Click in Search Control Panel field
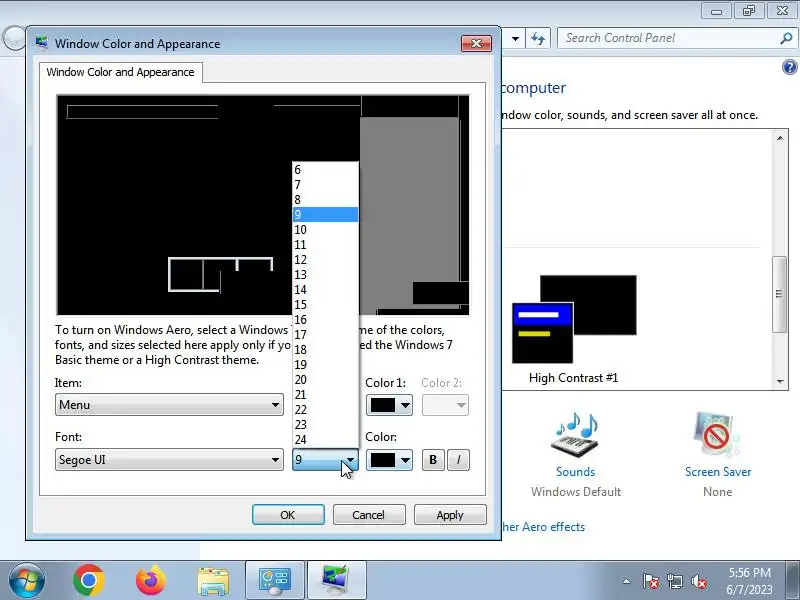 668,38
